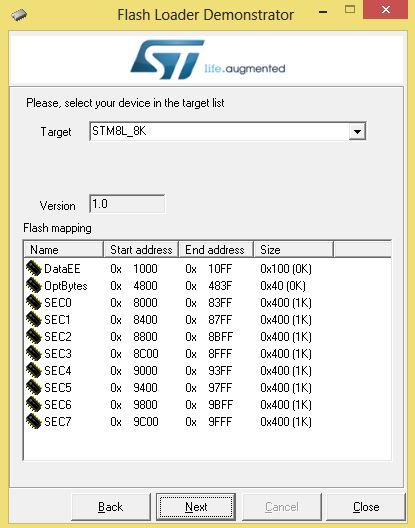
Task: Select the SEC6 sector name
Action: point(58,405)
